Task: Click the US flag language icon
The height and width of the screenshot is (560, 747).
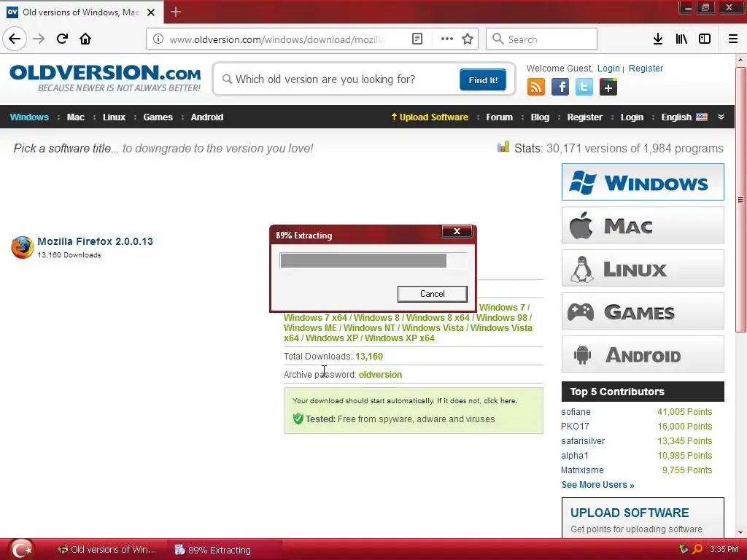Action: (x=702, y=117)
